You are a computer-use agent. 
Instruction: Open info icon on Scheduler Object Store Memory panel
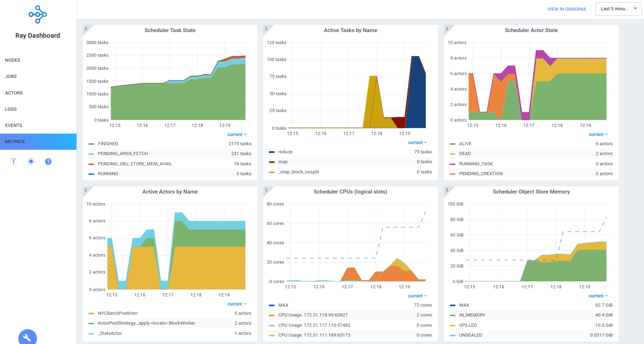447,190
